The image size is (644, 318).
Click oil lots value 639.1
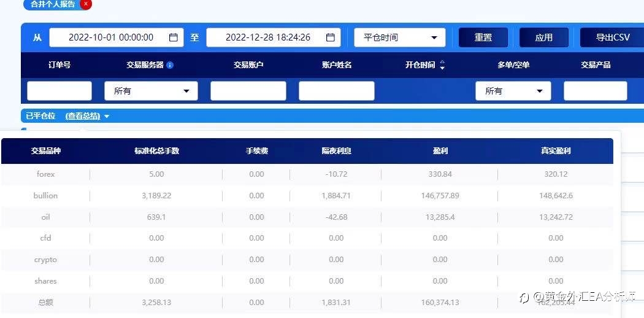(156, 217)
